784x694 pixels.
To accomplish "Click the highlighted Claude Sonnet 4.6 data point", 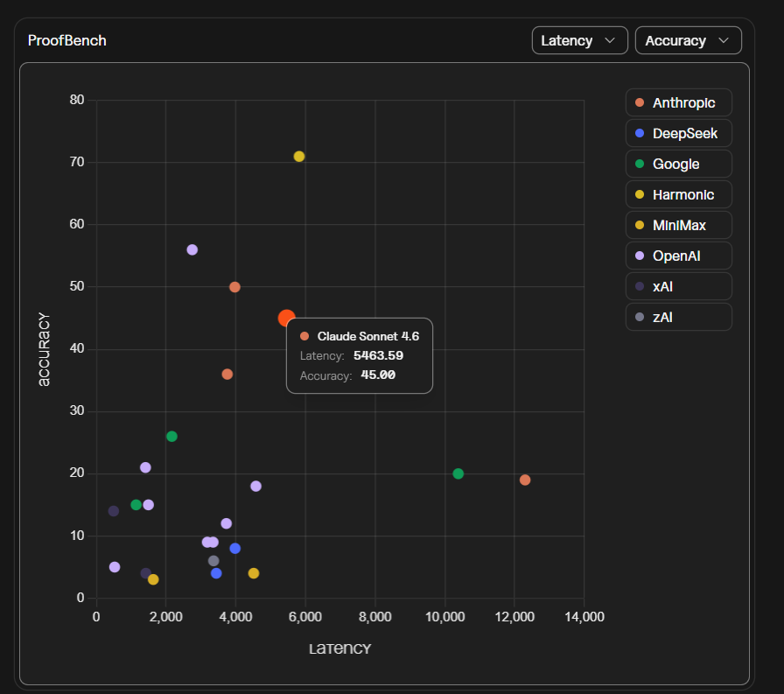I will (x=286, y=319).
